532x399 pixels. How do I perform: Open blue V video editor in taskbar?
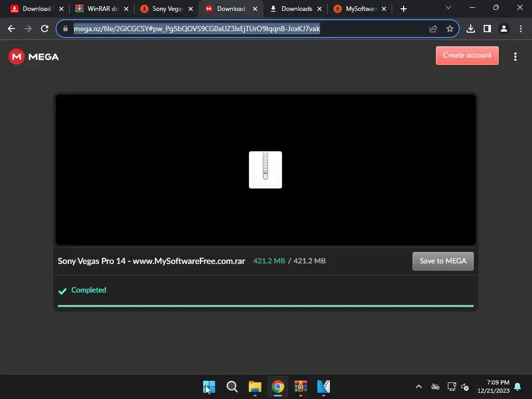pos(323,387)
